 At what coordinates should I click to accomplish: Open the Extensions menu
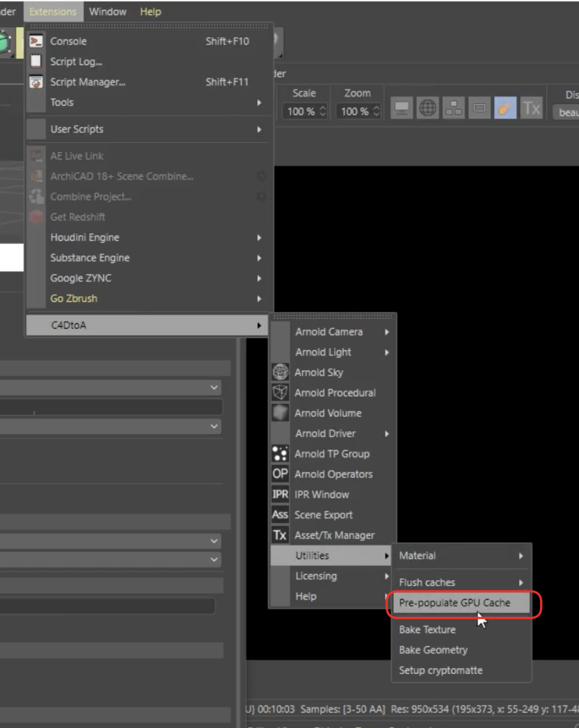[53, 12]
